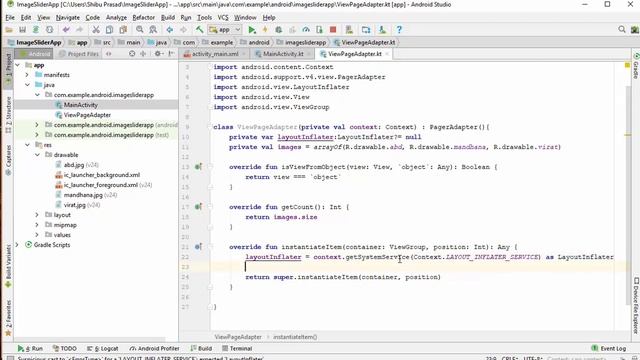This screenshot has width=640, height=360.
Task: Click getCount override gutter icon
Action: click(198, 207)
